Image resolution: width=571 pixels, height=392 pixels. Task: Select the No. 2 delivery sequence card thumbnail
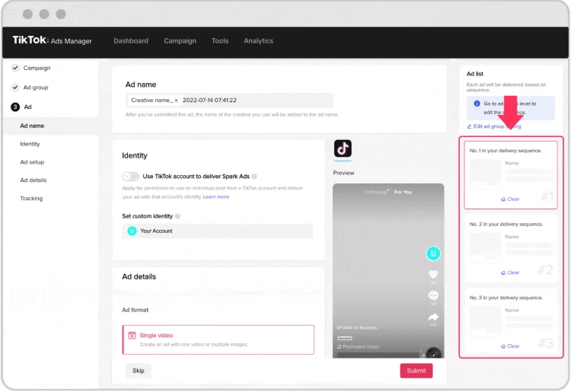(485, 248)
